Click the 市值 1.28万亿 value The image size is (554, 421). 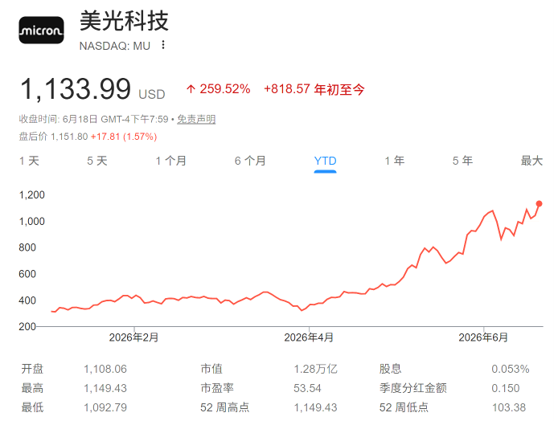316,369
